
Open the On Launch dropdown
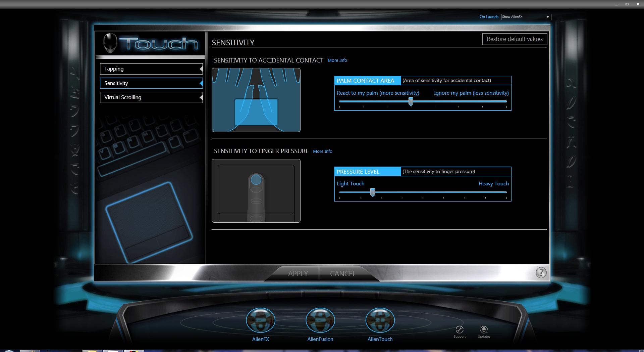(526, 17)
